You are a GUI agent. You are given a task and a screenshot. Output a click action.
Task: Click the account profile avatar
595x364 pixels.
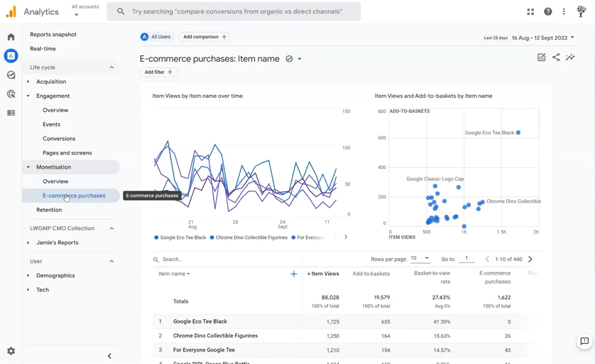(581, 12)
